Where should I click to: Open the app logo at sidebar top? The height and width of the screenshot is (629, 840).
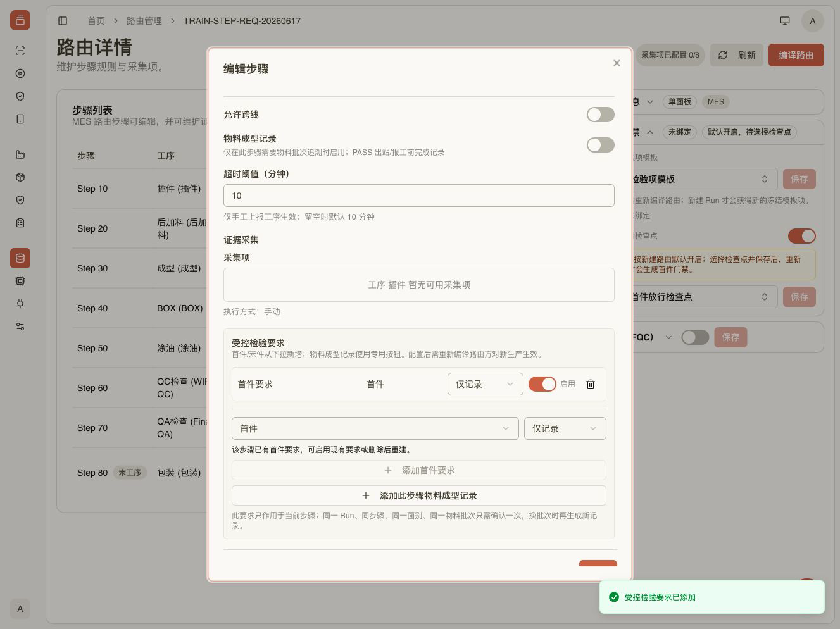point(20,20)
